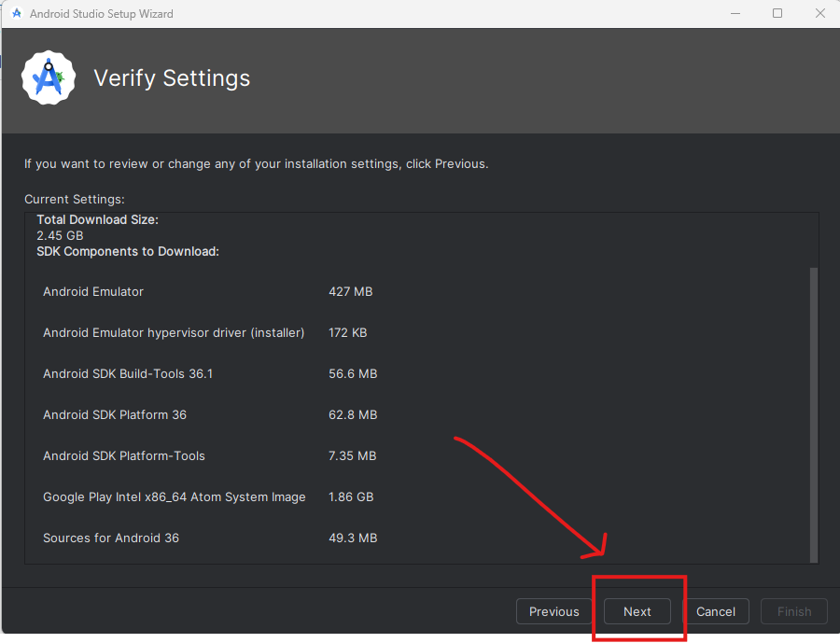This screenshot has height=643, width=840.
Task: Select the Android SDK Platform 36 row
Action: [x=115, y=415]
